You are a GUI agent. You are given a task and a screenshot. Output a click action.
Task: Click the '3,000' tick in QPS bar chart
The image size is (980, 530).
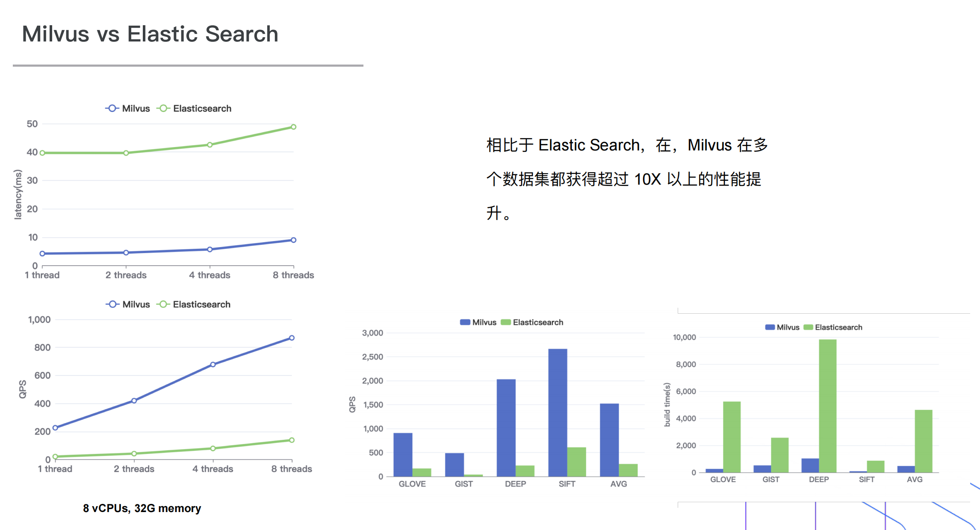point(372,333)
